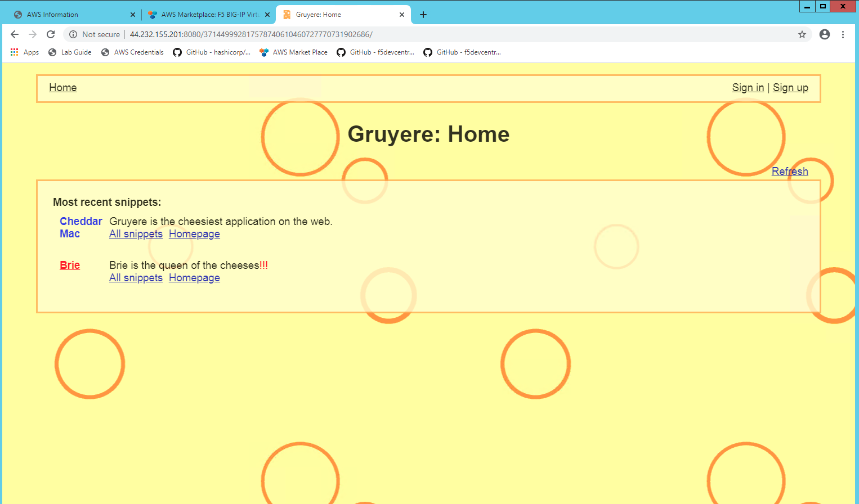Open the first GitHub f5devcentr bookmark
859x504 pixels.
[x=375, y=52]
